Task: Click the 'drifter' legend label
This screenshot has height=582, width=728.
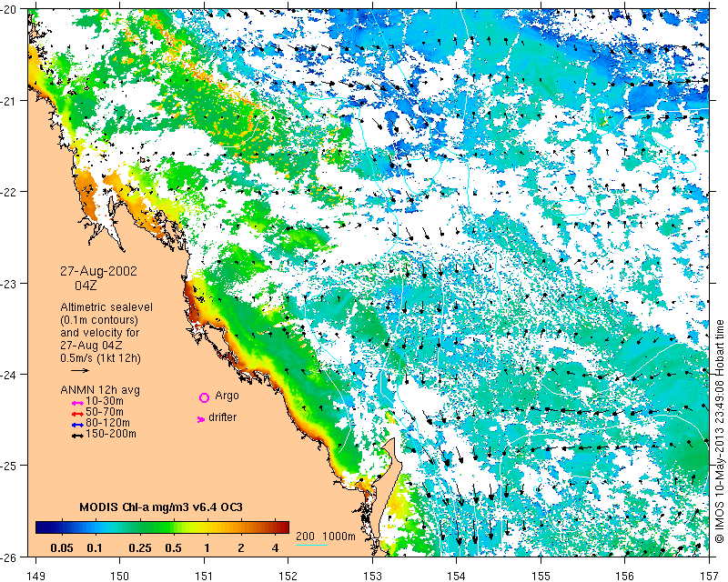Action: click(x=222, y=417)
